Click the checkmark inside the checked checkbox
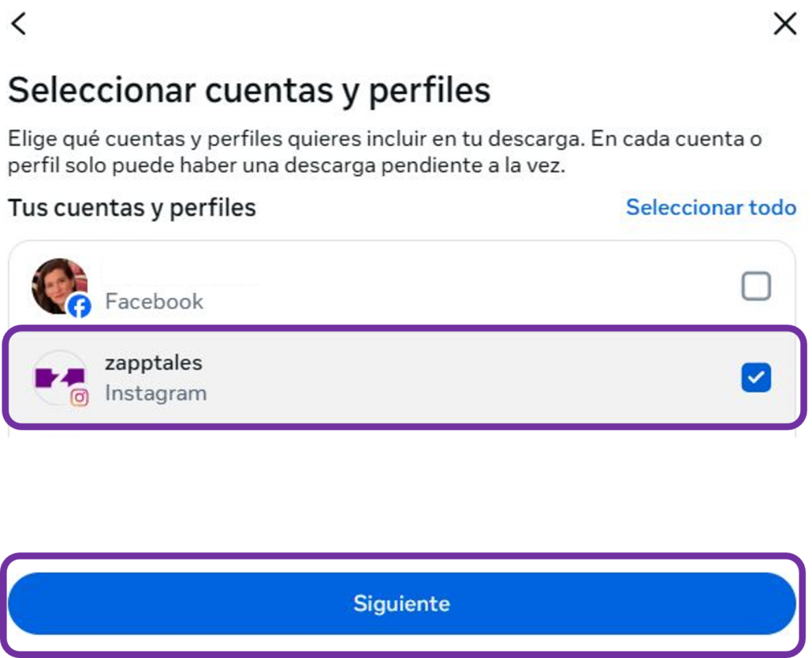 (x=756, y=378)
